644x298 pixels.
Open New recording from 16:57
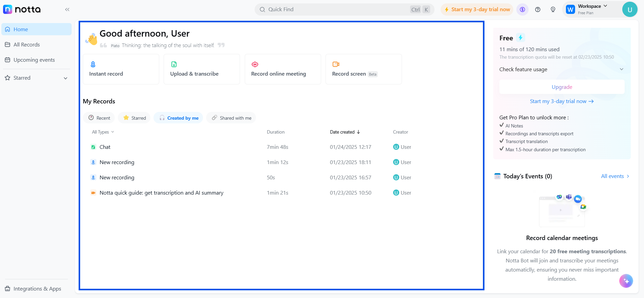(117, 178)
